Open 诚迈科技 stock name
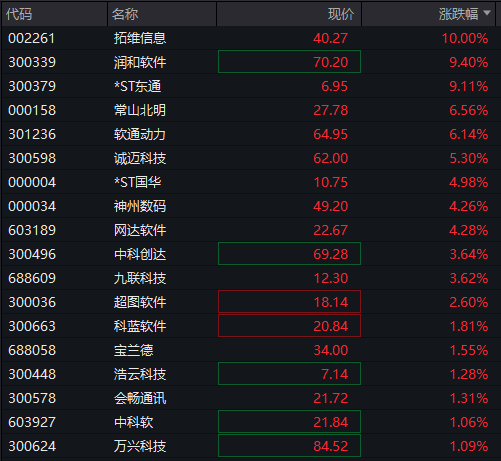The image size is (501, 461). pyautogui.click(x=140, y=158)
